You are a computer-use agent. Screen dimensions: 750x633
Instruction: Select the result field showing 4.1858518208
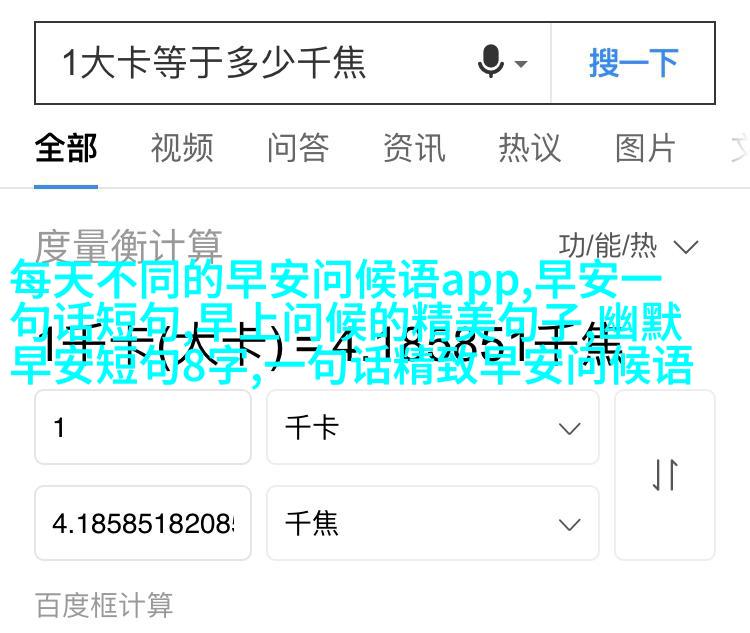[x=143, y=523]
